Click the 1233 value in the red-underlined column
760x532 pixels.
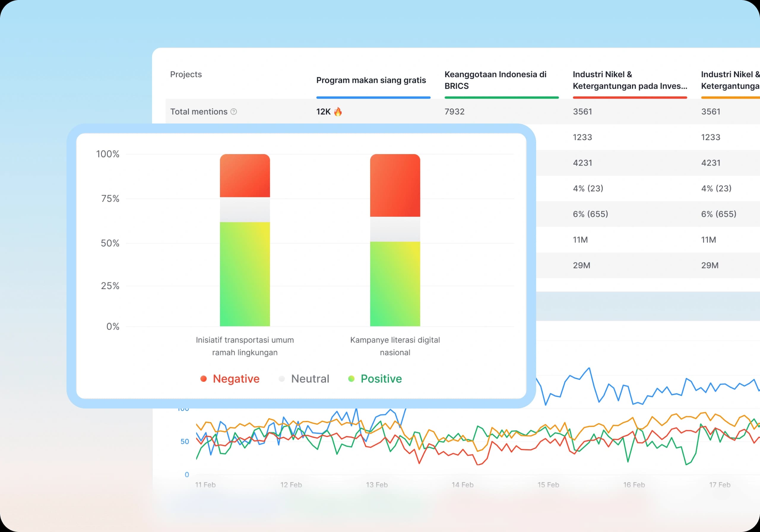pos(582,137)
